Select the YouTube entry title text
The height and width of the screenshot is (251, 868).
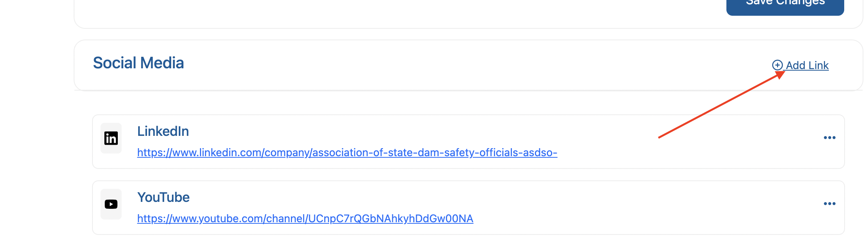tap(163, 197)
